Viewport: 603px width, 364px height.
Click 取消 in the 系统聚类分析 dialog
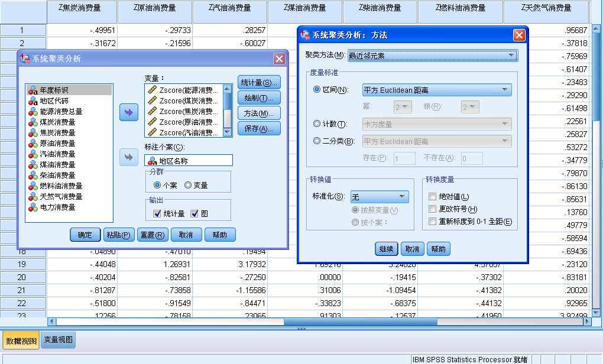(186, 235)
